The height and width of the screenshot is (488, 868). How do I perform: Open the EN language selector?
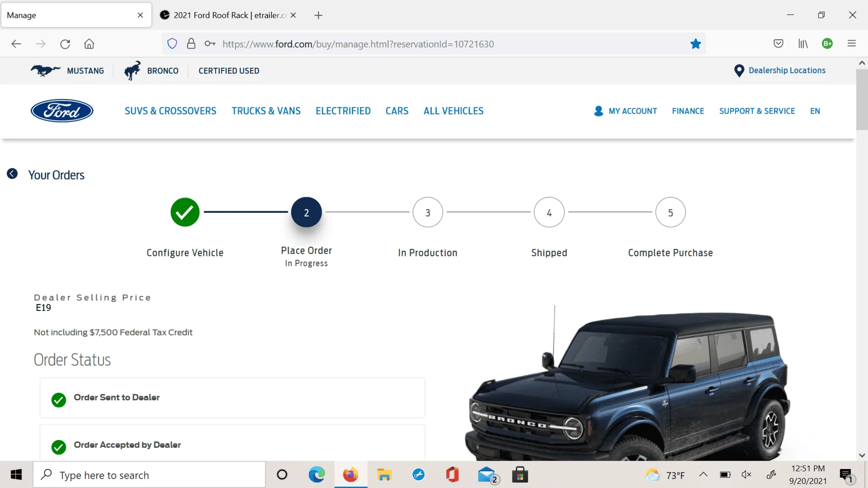click(x=815, y=111)
